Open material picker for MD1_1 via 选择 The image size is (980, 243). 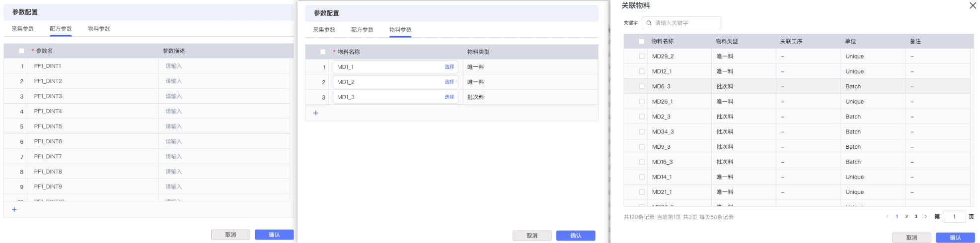point(449,67)
